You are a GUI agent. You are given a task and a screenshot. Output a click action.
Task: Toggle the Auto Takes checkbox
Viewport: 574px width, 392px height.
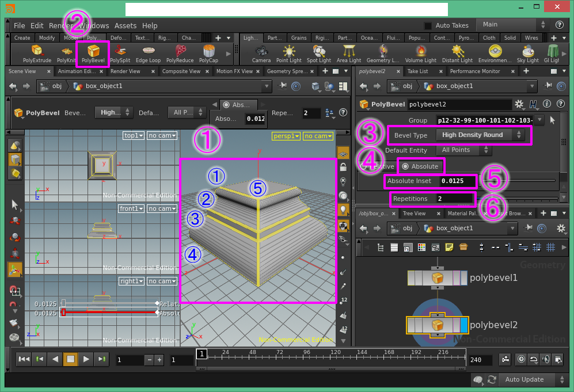(x=428, y=26)
